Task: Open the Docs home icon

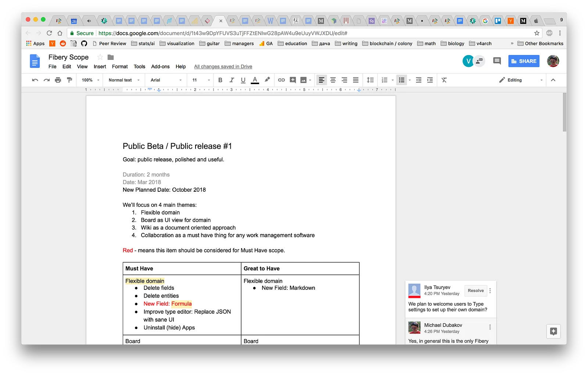Action: point(35,61)
